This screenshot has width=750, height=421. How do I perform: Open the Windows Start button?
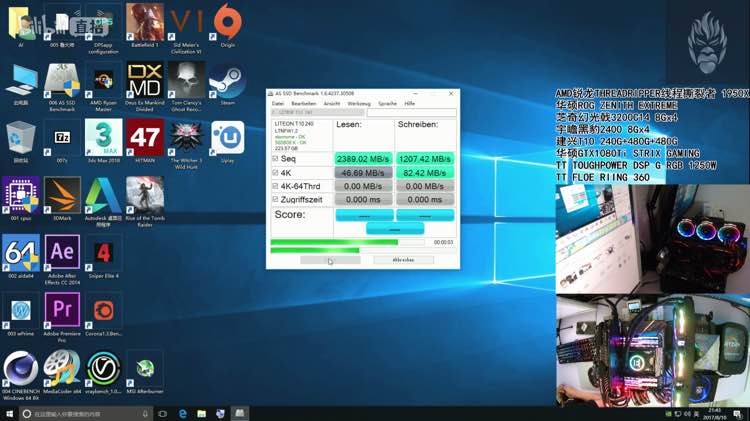(x=9, y=413)
